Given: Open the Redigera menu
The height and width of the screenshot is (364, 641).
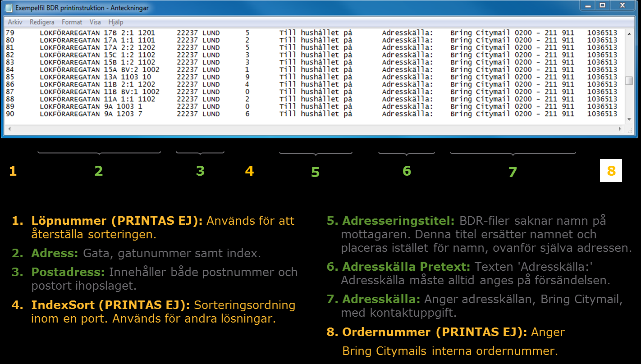Looking at the screenshot, I should tap(42, 22).
